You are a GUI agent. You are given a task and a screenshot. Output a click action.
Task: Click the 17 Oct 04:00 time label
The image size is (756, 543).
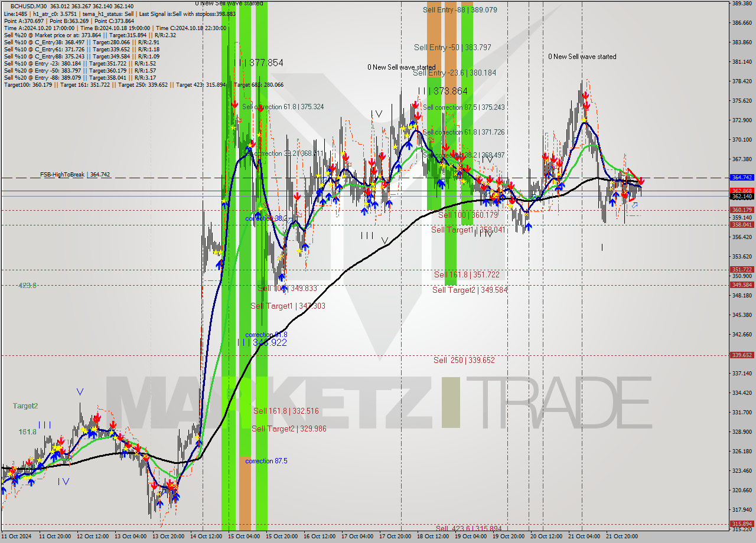(x=357, y=537)
